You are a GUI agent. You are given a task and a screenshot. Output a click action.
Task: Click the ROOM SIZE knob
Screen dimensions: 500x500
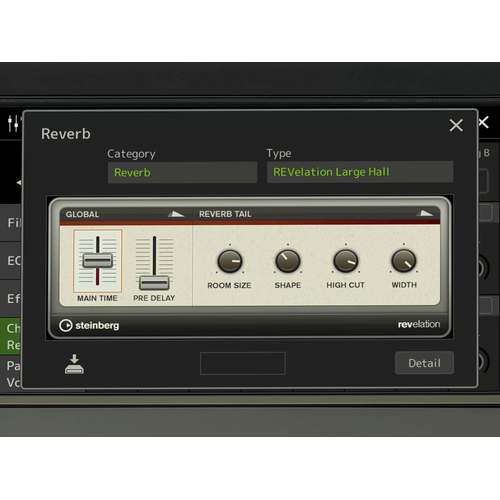pos(230,261)
